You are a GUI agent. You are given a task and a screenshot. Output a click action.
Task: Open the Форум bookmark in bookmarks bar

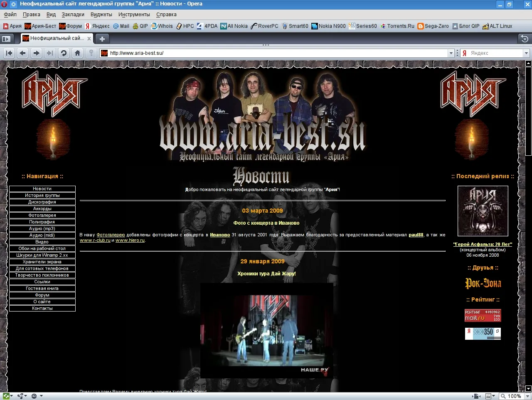[71, 26]
